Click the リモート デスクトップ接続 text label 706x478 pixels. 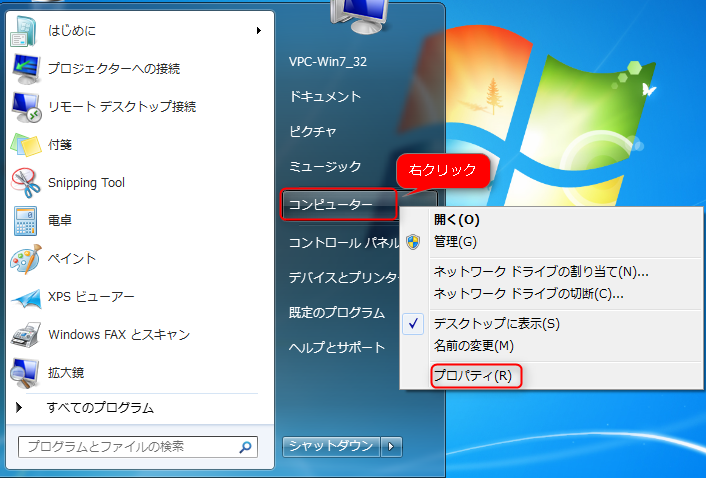[122, 107]
